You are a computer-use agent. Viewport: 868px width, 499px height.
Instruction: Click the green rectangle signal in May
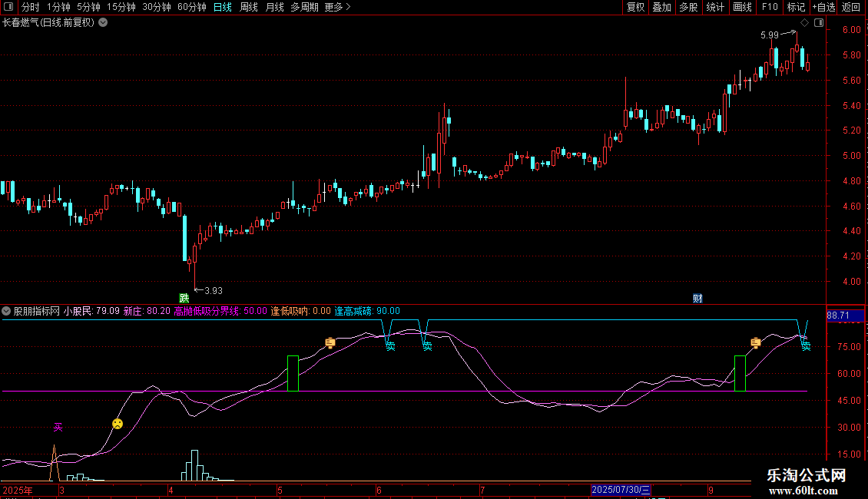click(x=293, y=373)
